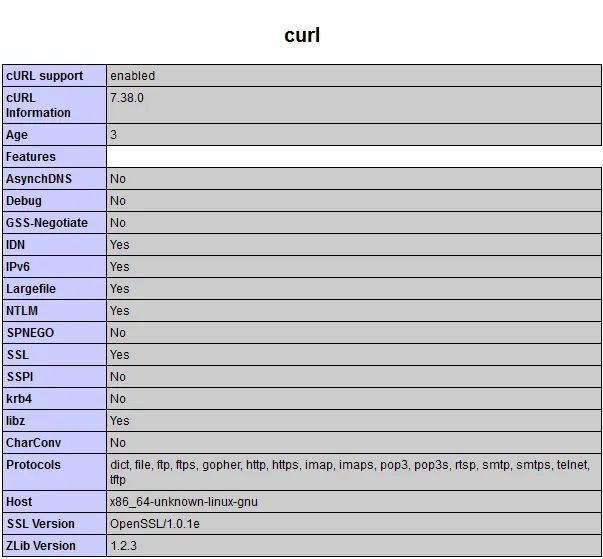Click the 'Host' label cell
Screen dimensions: 603x559
click(x=55, y=502)
